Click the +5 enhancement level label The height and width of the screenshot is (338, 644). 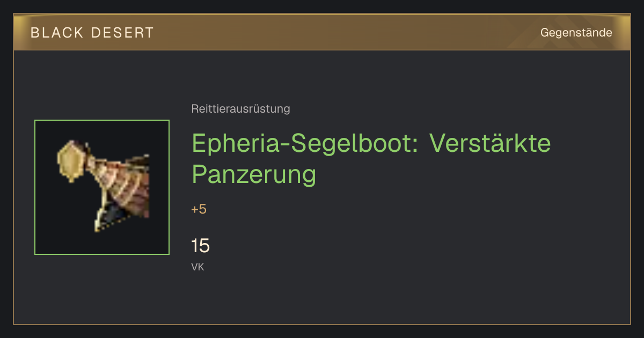(x=199, y=209)
